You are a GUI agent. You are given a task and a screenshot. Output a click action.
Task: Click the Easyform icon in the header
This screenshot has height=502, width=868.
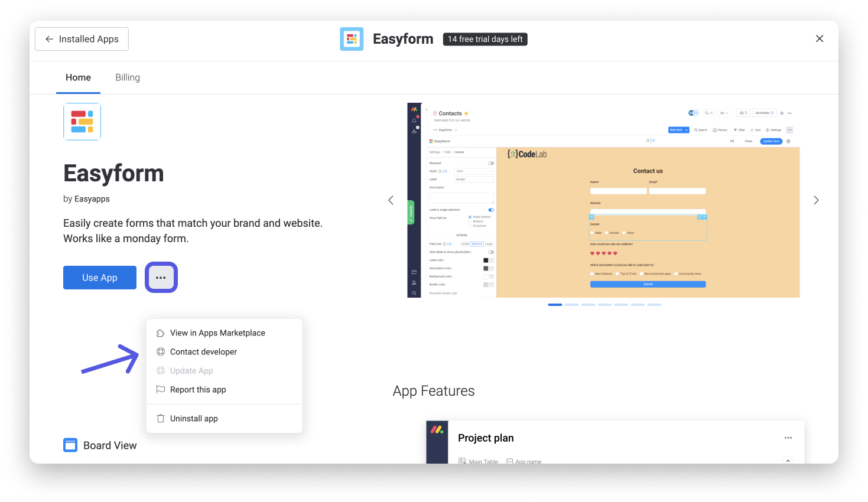point(352,39)
